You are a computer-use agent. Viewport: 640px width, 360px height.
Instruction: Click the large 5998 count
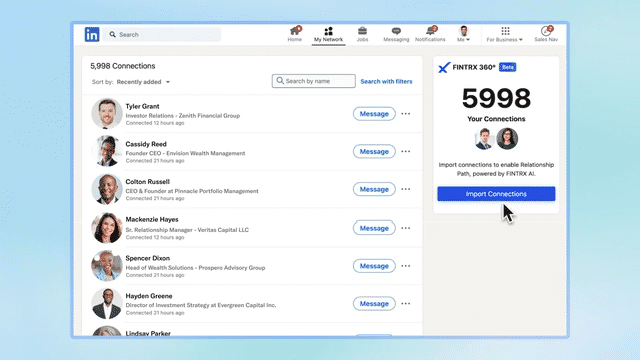point(496,98)
